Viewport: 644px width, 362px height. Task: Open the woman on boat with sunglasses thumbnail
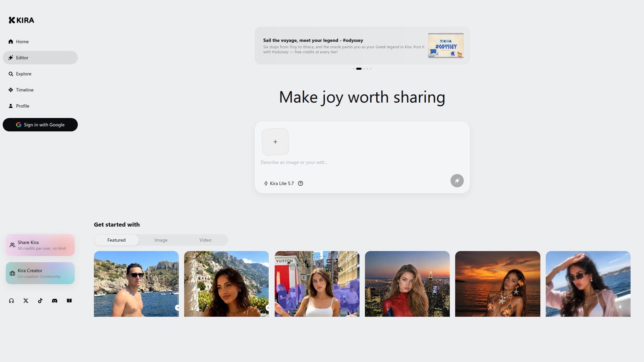pos(588,284)
